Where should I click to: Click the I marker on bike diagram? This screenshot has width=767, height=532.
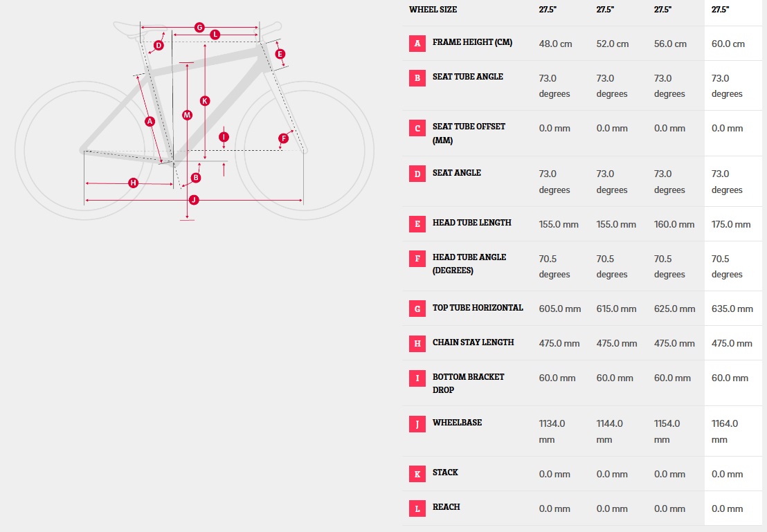click(x=224, y=137)
